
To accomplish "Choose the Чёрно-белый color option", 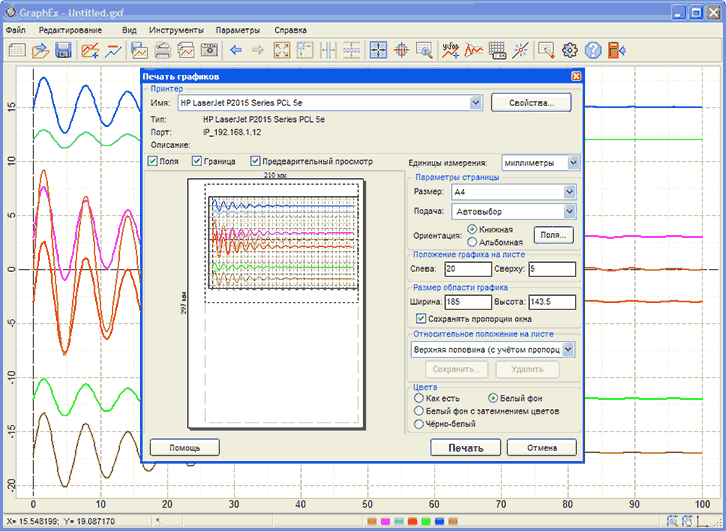I will coord(419,424).
